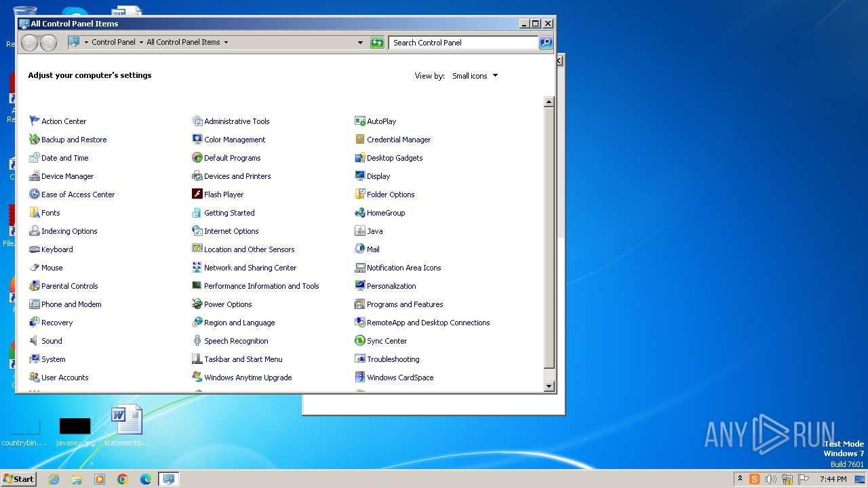Open the Credential Manager icon

[x=360, y=140]
